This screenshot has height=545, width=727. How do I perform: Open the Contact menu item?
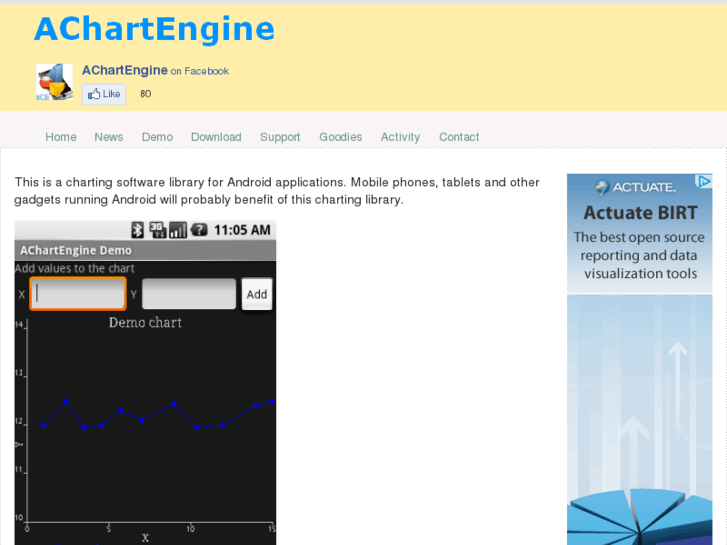pos(459,137)
